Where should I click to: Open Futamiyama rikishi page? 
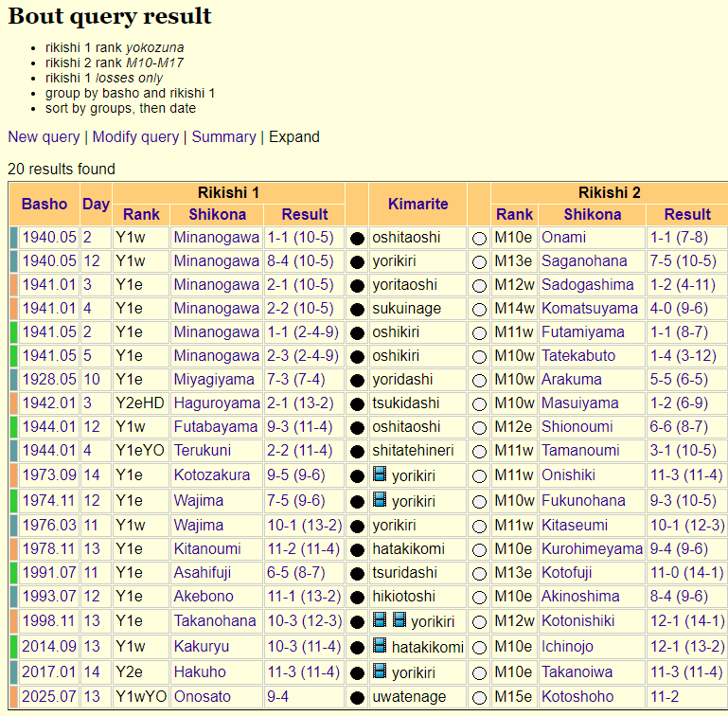point(582,332)
